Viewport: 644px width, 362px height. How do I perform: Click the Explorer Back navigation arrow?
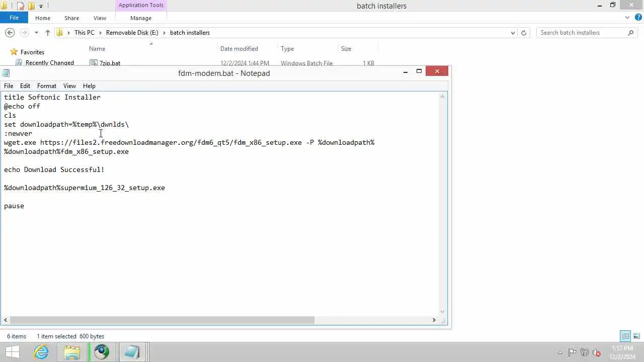click(10, 33)
